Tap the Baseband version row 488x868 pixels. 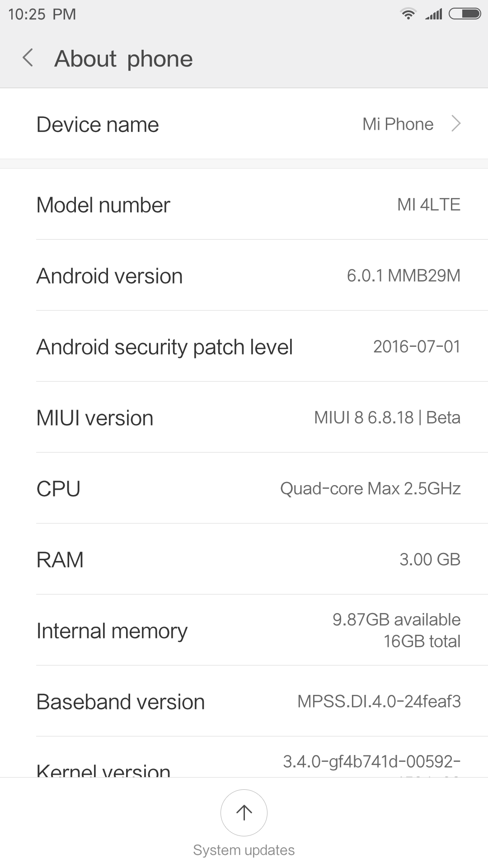coord(244,702)
